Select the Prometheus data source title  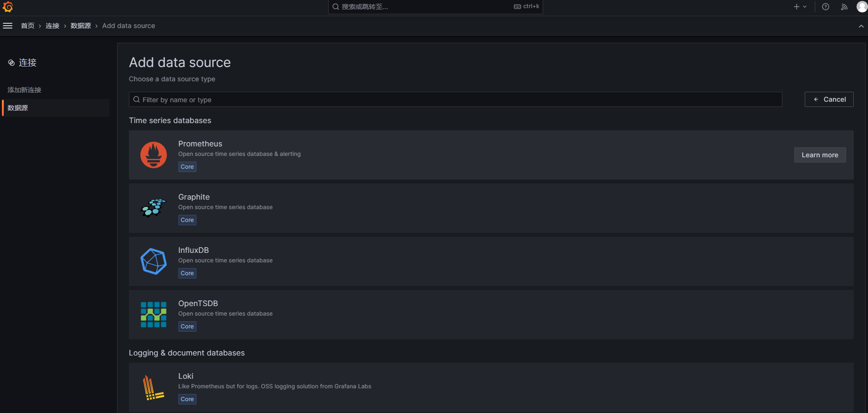(200, 144)
